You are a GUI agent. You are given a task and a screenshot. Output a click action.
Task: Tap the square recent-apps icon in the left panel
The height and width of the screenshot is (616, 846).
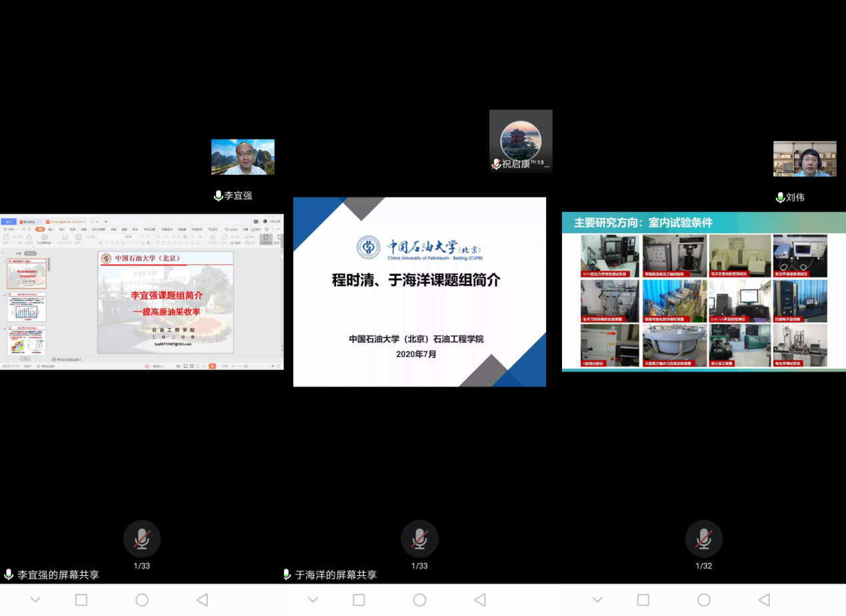click(x=81, y=600)
